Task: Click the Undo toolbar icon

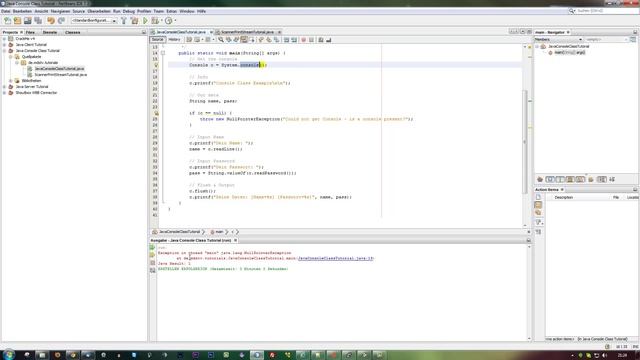Action: [51, 20]
